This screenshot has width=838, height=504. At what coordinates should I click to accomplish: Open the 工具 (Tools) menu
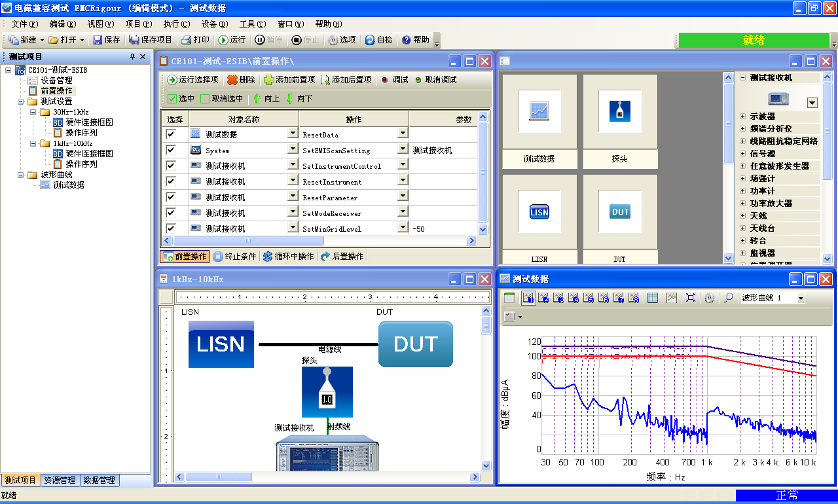[x=252, y=24]
